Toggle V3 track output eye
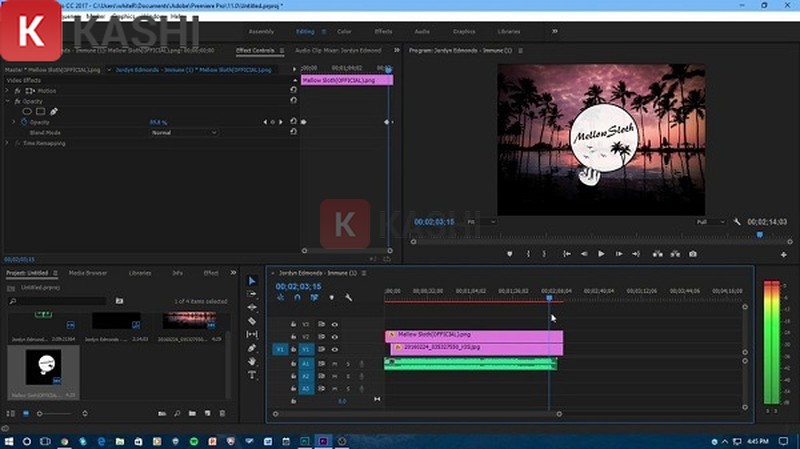The image size is (800, 449). tap(335, 324)
